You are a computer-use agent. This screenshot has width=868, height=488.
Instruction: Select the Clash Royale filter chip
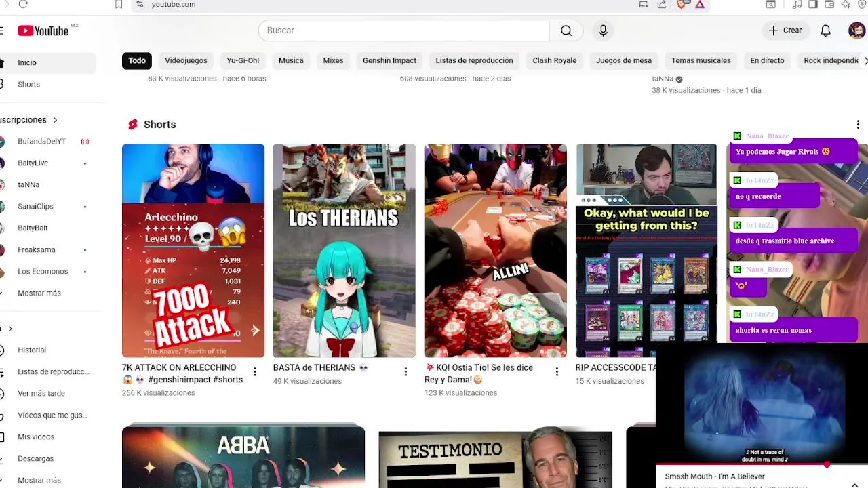pyautogui.click(x=554, y=60)
